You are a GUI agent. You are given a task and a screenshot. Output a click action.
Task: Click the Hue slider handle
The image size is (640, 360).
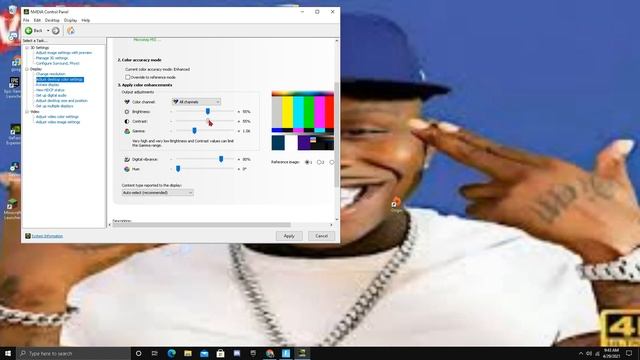[178, 169]
